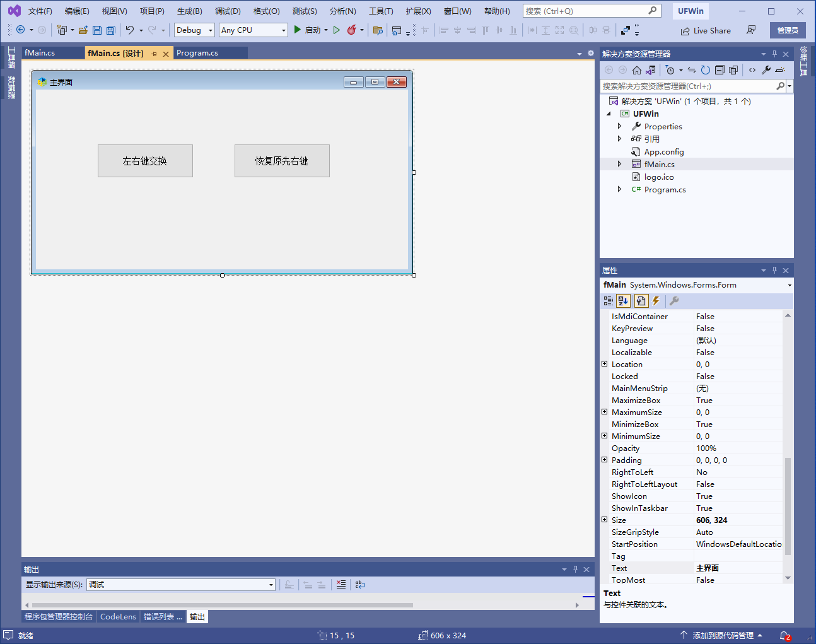
Task: Click the Find in Files icon in toolbar
Action: (x=378, y=30)
